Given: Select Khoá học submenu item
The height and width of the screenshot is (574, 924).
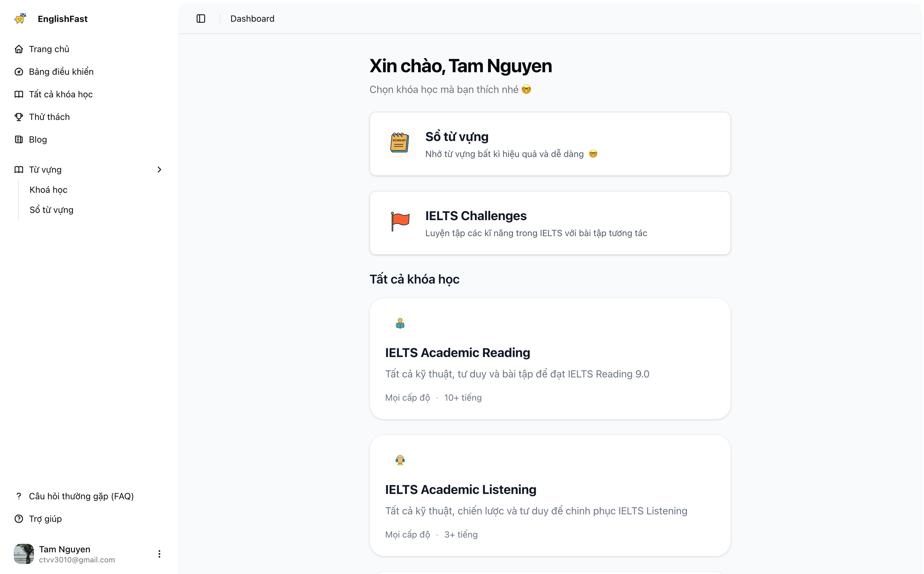Looking at the screenshot, I should pos(49,190).
